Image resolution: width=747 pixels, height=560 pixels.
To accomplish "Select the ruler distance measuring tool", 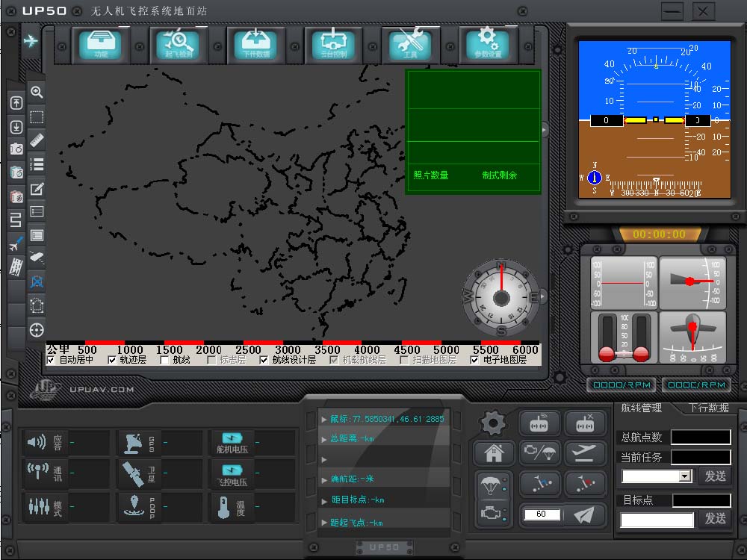I will click(x=37, y=140).
